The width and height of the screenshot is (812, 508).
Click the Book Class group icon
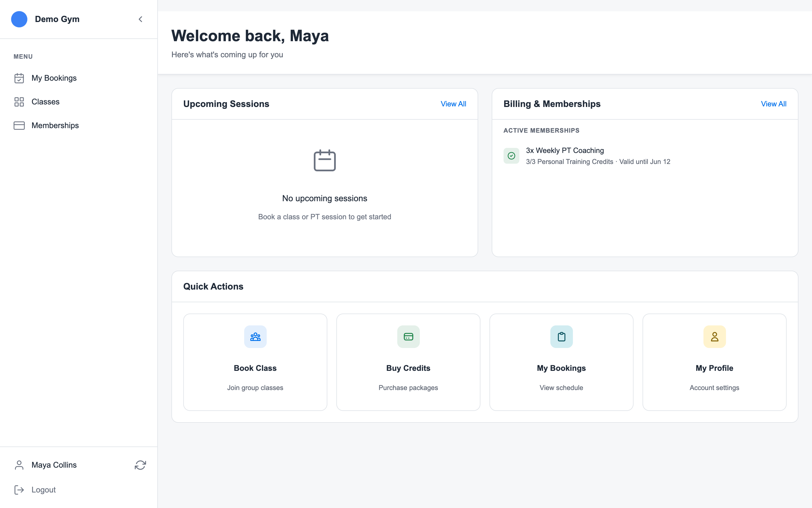255,337
